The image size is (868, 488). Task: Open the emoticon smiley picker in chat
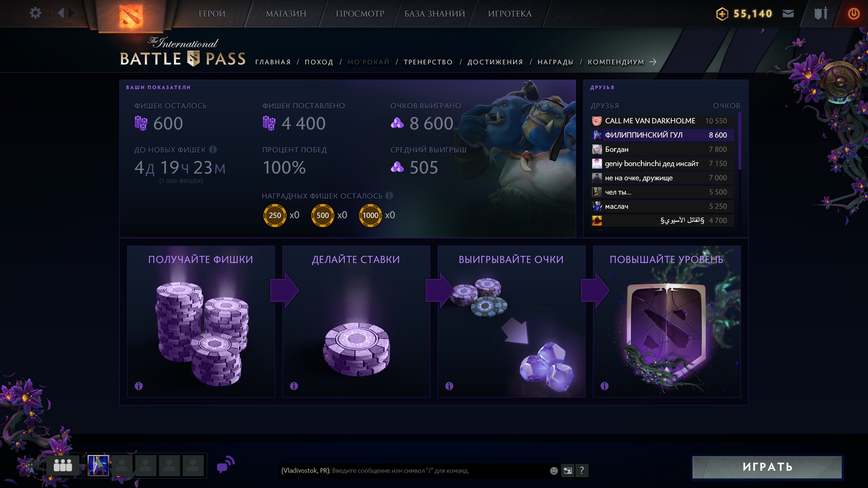click(x=554, y=471)
